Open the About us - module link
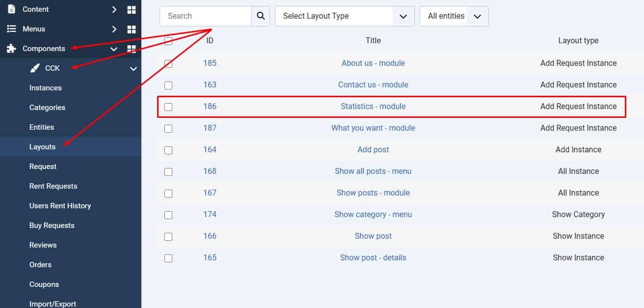644x308 pixels. pyautogui.click(x=373, y=63)
